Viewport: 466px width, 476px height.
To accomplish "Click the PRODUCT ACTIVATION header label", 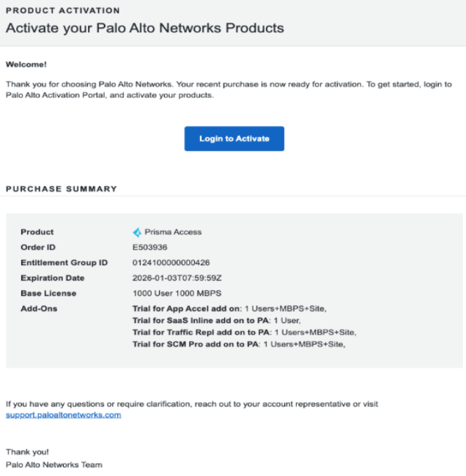I will [x=63, y=11].
